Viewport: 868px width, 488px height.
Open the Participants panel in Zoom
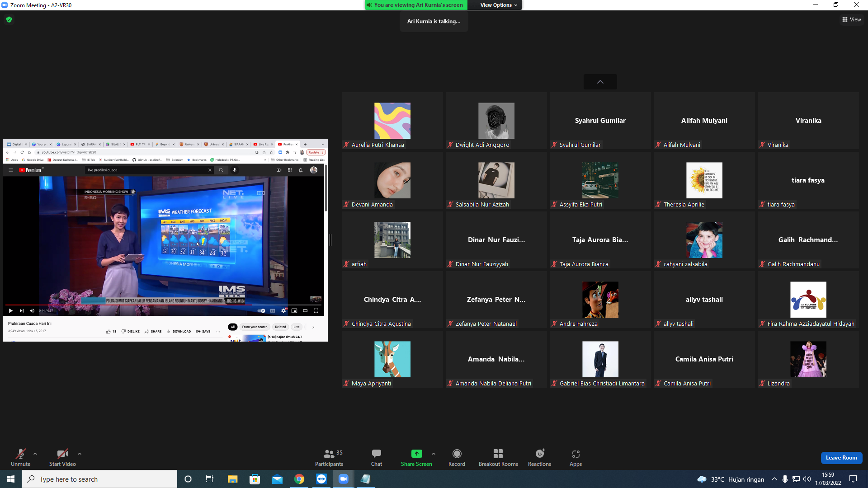tap(329, 457)
